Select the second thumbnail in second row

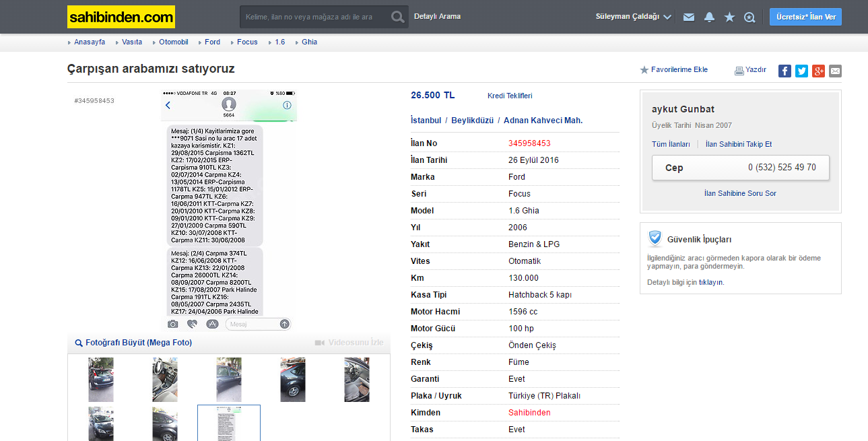(x=165, y=424)
